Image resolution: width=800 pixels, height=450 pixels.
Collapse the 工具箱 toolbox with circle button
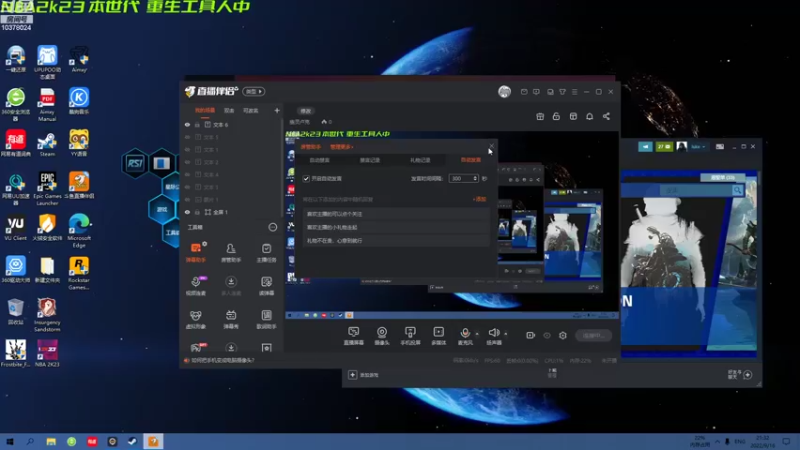273,227
